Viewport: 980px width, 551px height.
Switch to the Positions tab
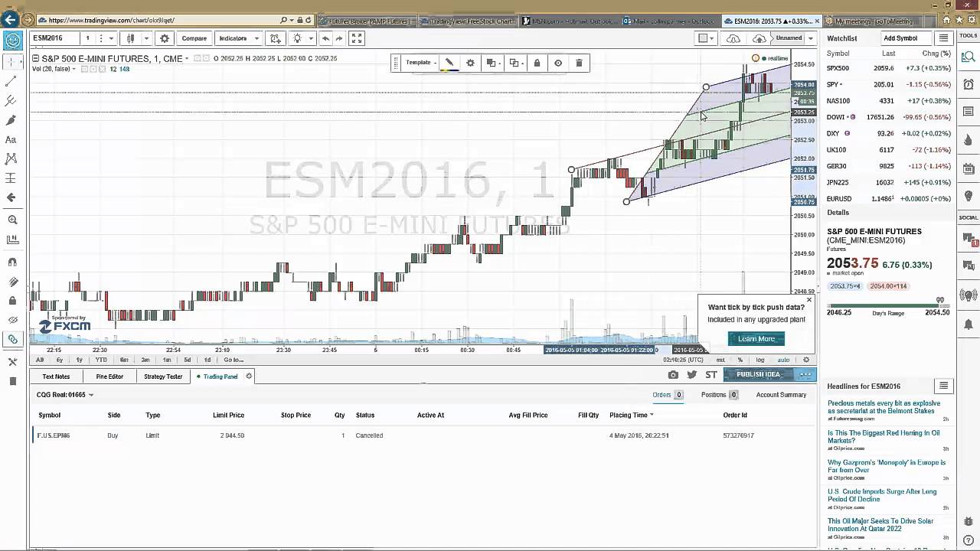tap(719, 395)
